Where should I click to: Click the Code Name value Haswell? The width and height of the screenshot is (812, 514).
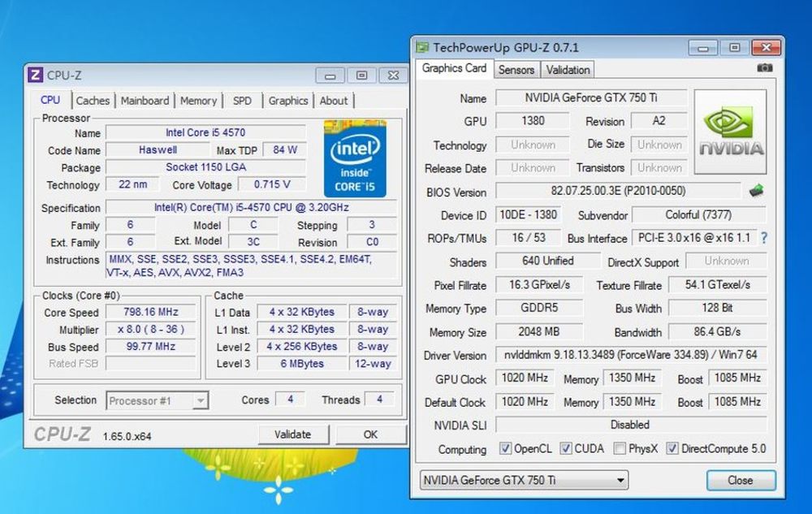[x=158, y=149]
